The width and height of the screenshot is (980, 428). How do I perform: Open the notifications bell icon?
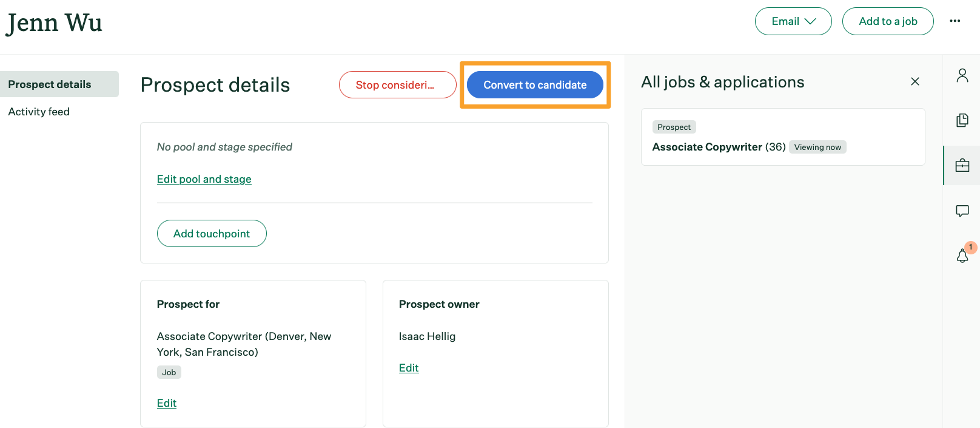point(962,256)
